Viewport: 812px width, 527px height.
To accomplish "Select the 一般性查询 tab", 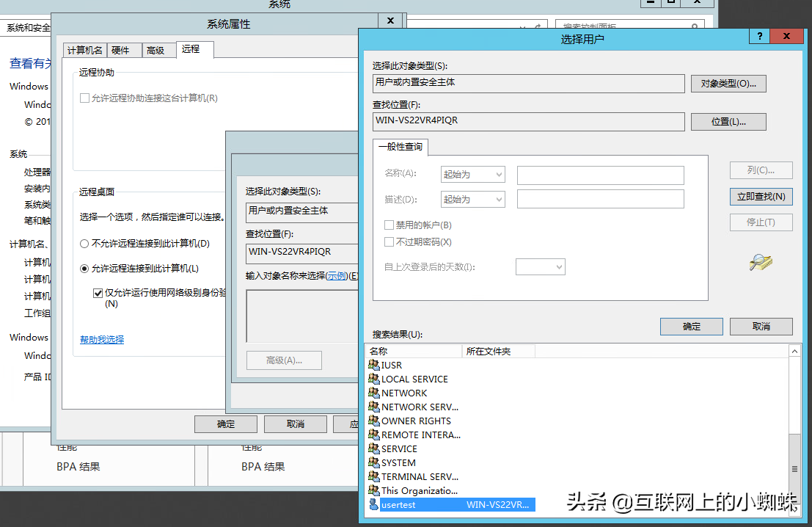I will pyautogui.click(x=400, y=148).
